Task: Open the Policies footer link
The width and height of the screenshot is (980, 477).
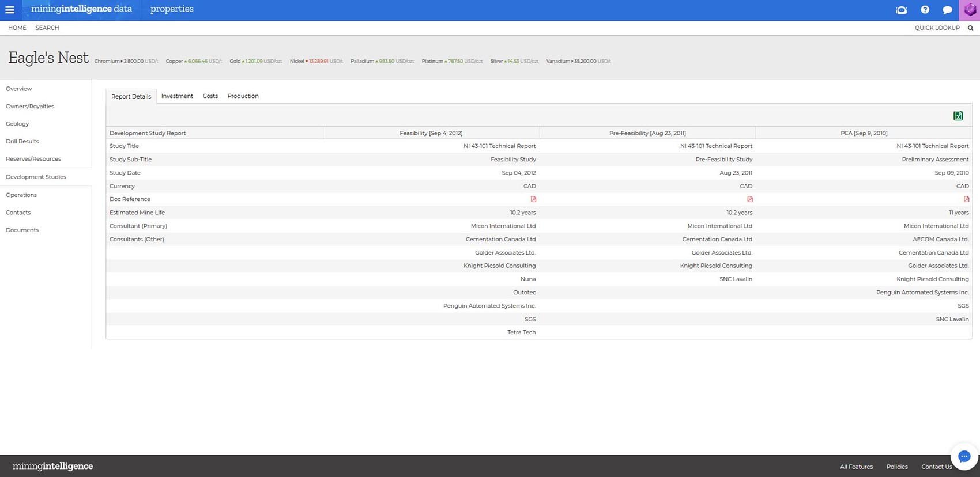Action: point(897,467)
